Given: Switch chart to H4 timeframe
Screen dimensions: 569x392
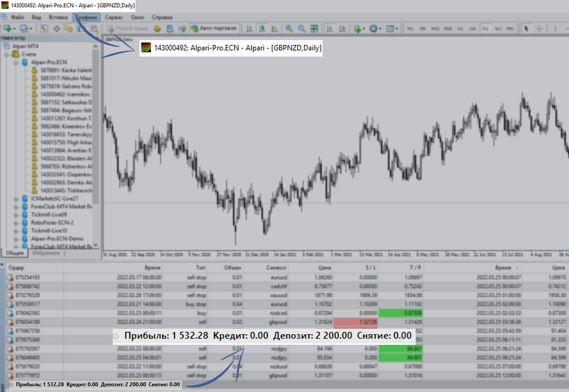Looking at the screenshot, I should pos(473,29).
